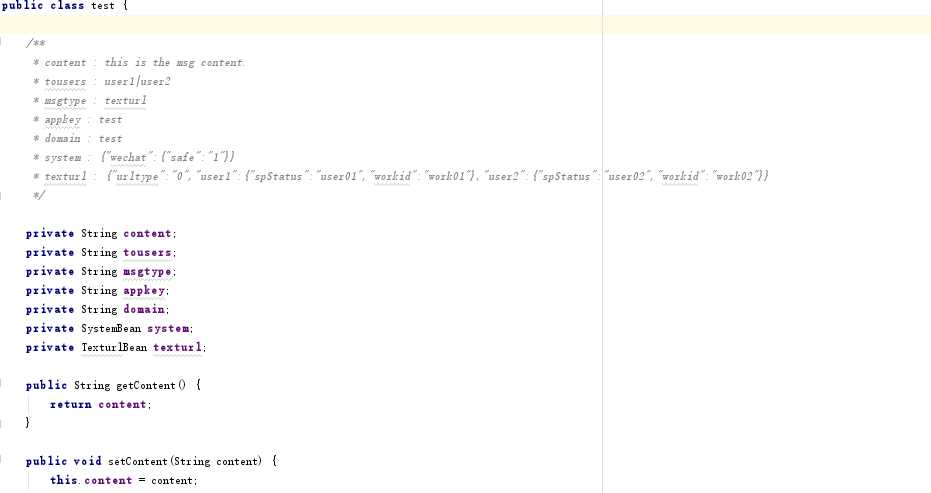The height and width of the screenshot is (493, 931).
Task: Collapse the setContent method fold marker
Action: pos(1,461)
